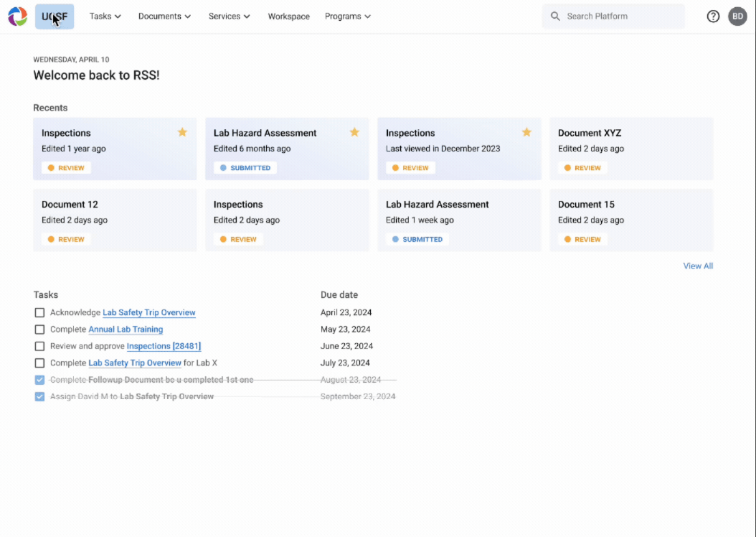Check Complete Annual Lab Training task
The height and width of the screenshot is (537, 756).
tap(39, 330)
